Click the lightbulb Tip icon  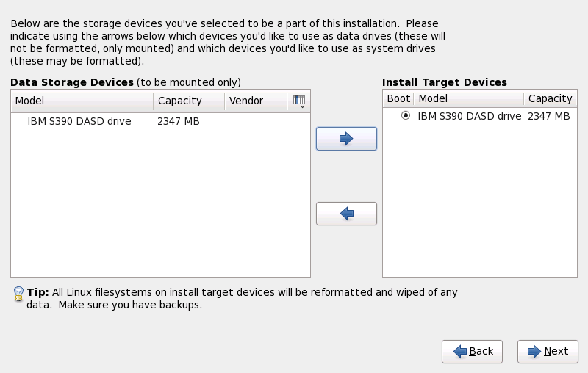[x=19, y=294]
